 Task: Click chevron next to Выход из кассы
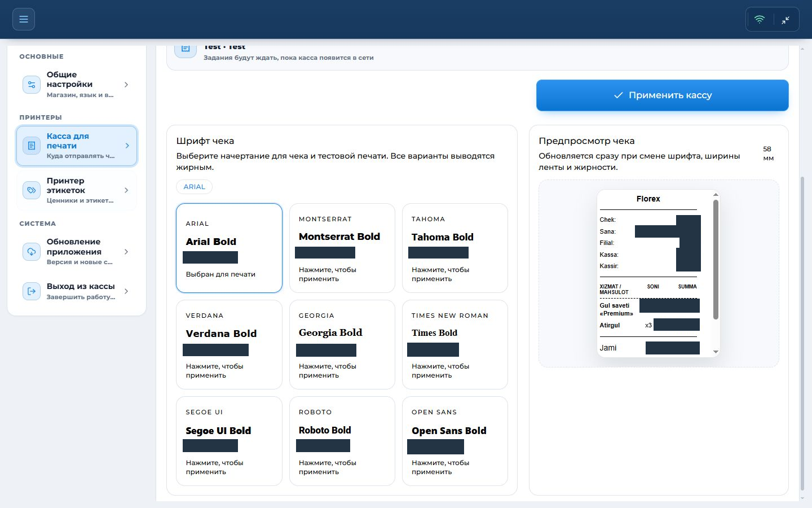point(126,291)
